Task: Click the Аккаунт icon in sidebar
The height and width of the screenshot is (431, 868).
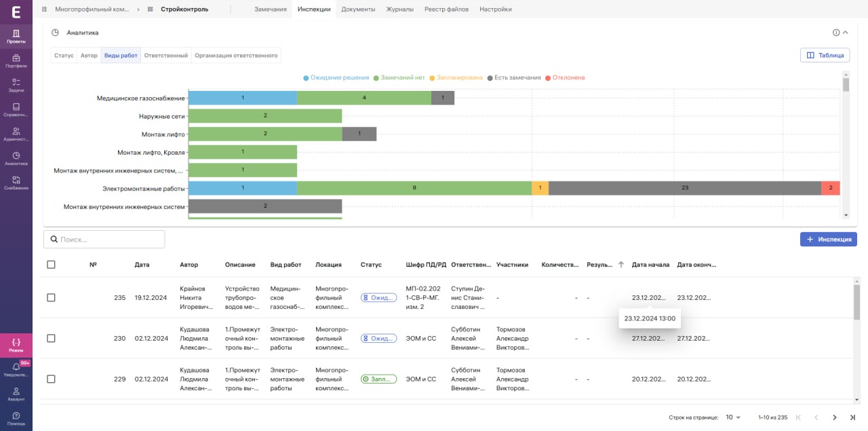Action: pyautogui.click(x=16, y=394)
